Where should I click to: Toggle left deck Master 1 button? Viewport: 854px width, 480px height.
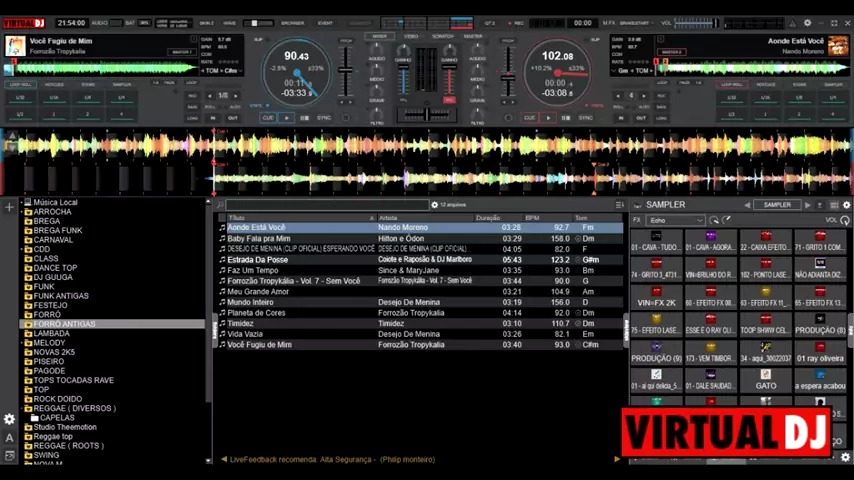(x=181, y=52)
